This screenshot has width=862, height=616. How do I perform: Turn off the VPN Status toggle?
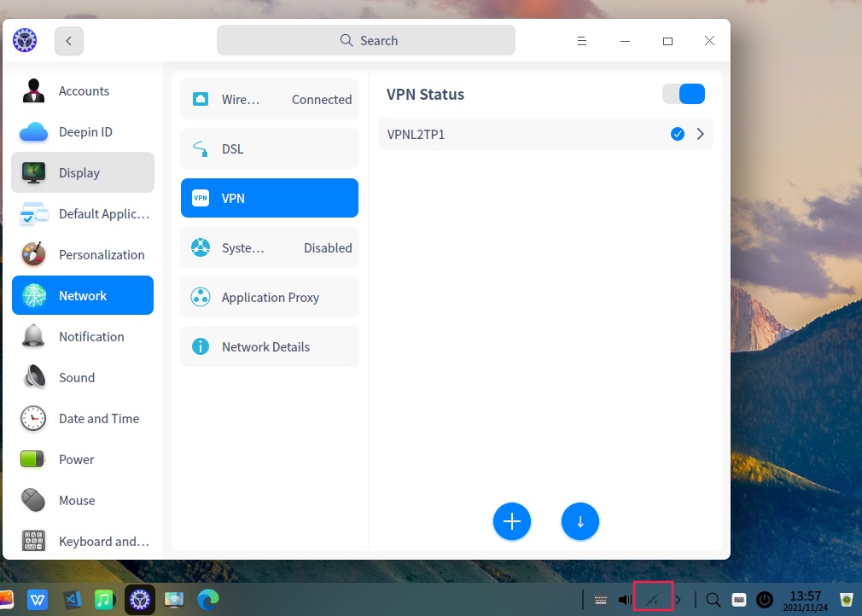[x=684, y=94]
